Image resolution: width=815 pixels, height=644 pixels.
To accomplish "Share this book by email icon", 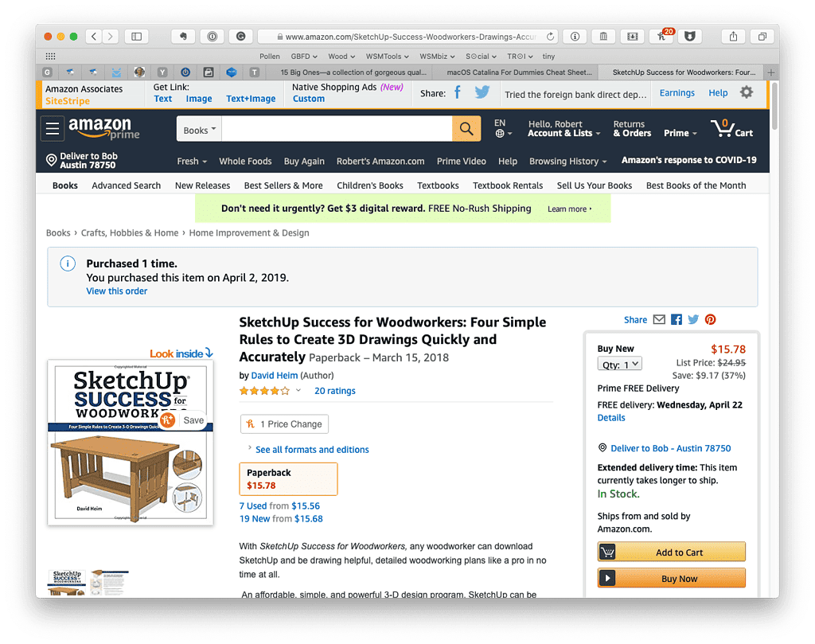I will [659, 320].
